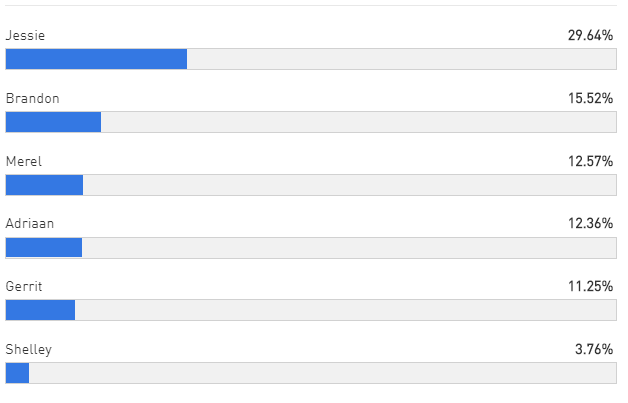Image resolution: width=628 pixels, height=403 pixels.
Task: Click the grey empty part of Jessie's bar
Action: [x=402, y=59]
